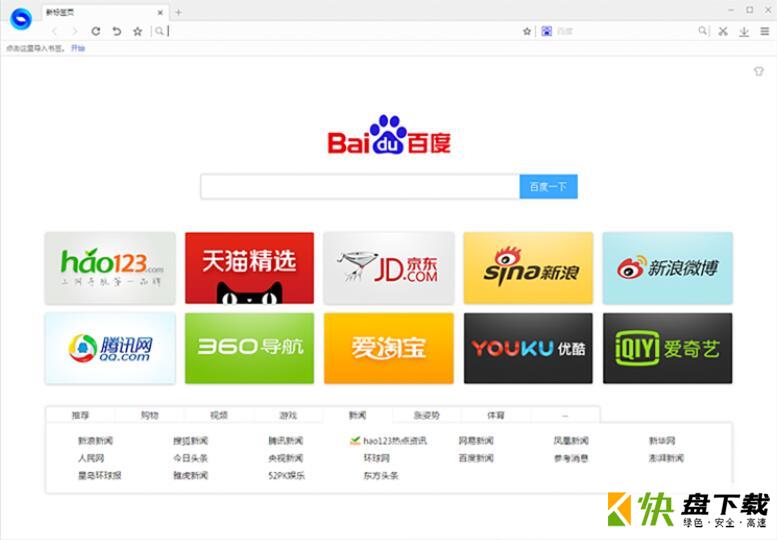This screenshot has width=777, height=540.
Task: Open the 参考消息 link
Action: point(571,458)
